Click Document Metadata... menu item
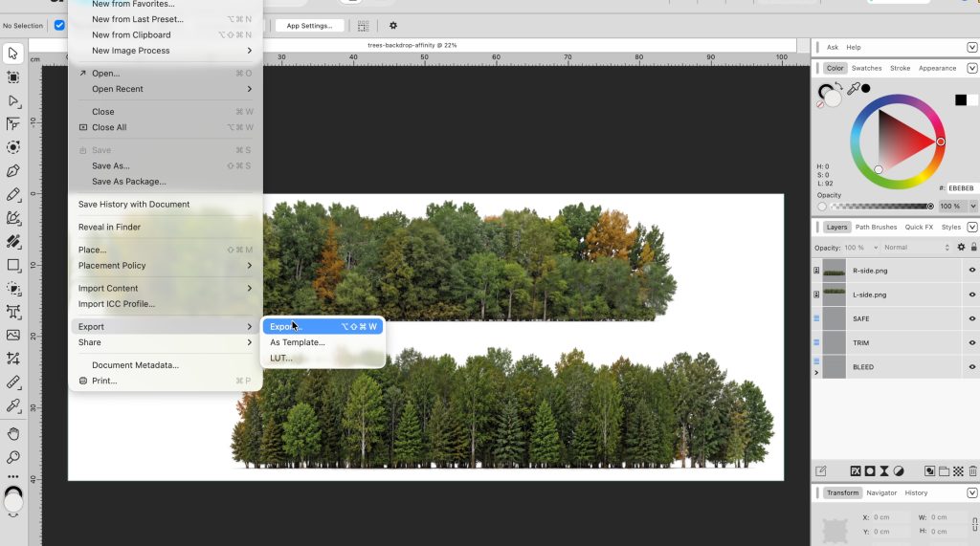The height and width of the screenshot is (546, 980). click(166, 365)
